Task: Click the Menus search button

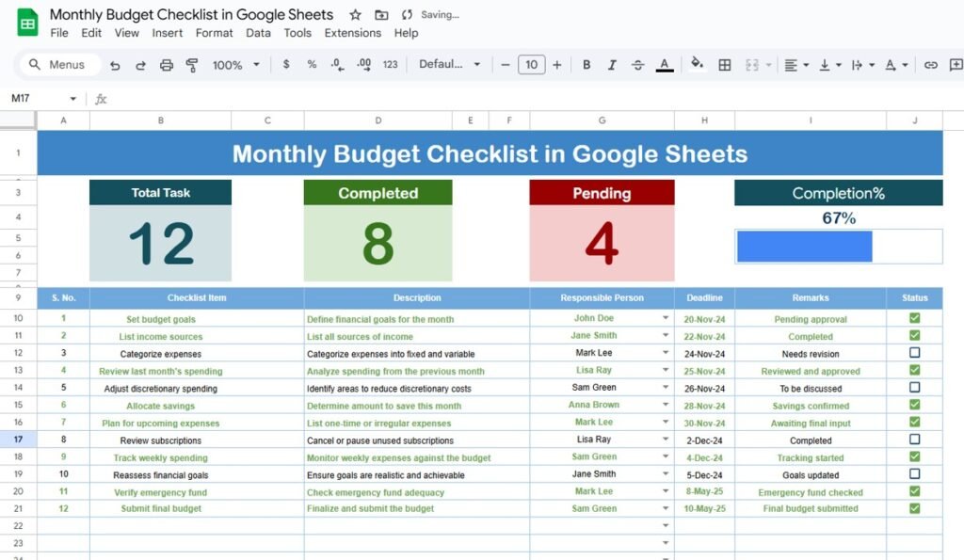Action: click(x=57, y=65)
